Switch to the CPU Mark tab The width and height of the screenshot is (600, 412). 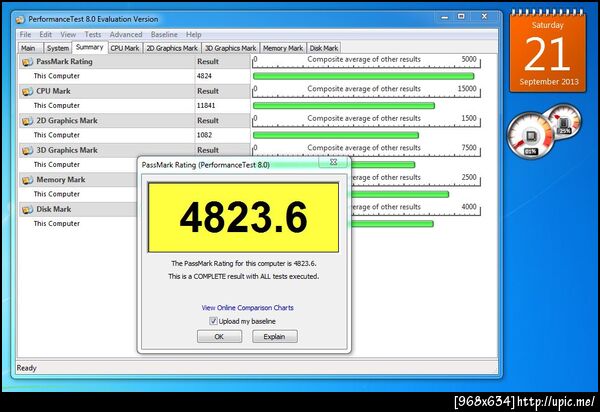[x=125, y=48]
